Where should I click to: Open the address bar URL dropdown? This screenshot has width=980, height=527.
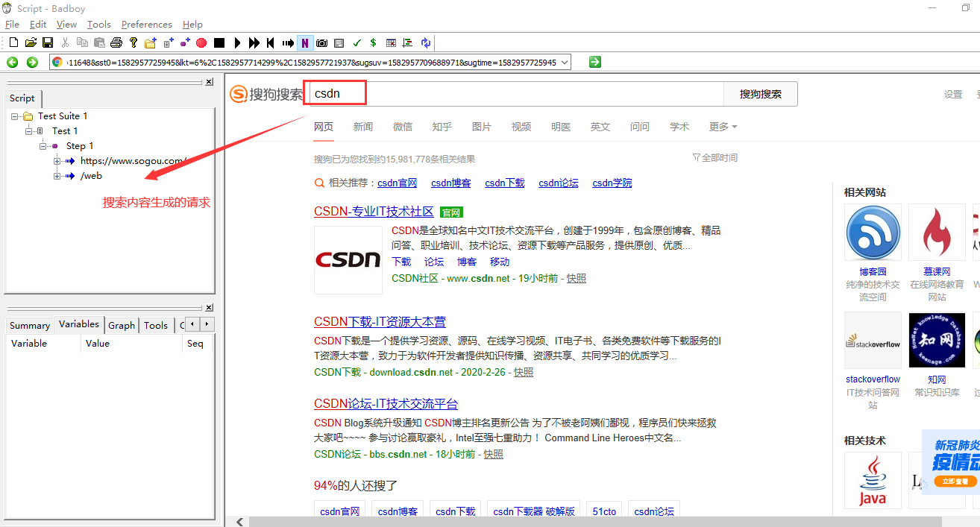[564, 62]
